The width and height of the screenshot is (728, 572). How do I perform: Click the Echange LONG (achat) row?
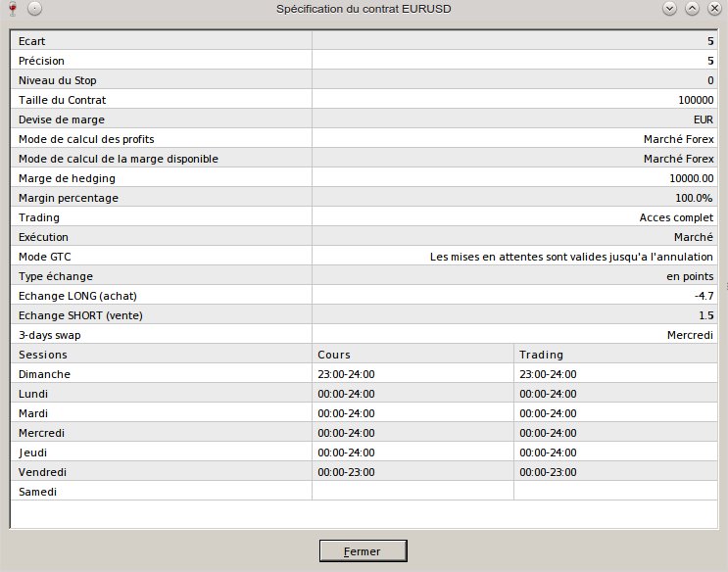coord(161,296)
